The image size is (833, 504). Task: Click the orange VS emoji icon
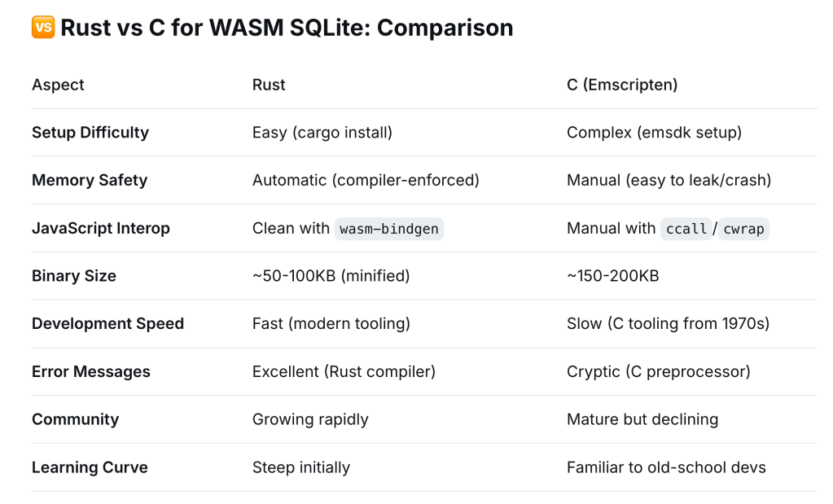42,28
